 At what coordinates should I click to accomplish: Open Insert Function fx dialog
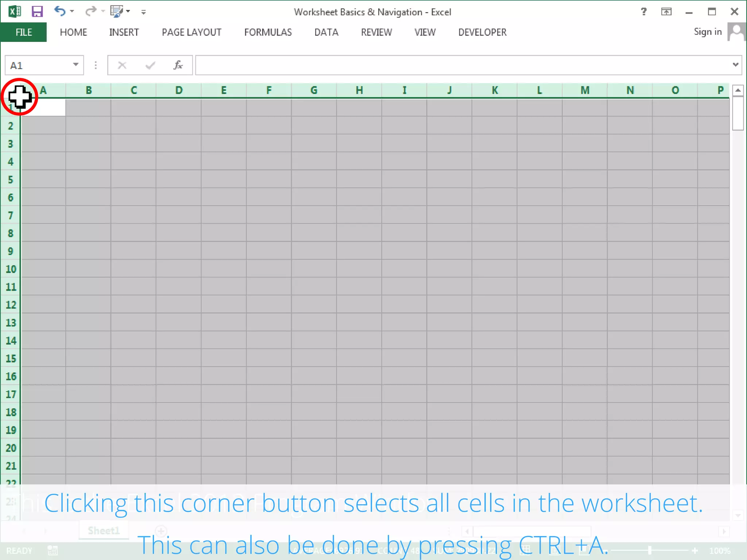(178, 65)
